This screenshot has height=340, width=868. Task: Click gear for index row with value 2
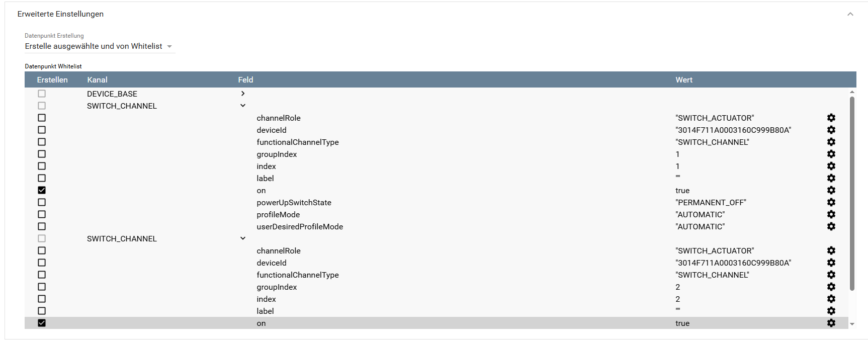[x=831, y=299]
